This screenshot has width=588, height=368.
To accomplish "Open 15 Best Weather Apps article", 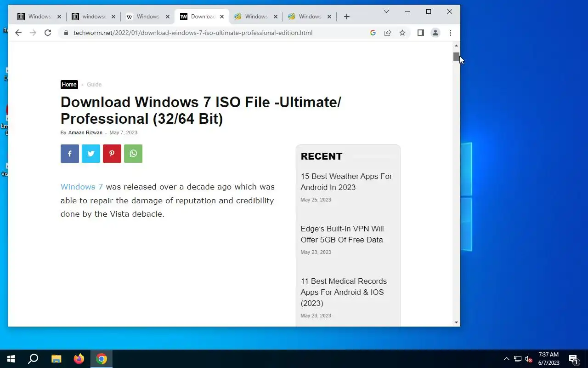I will click(x=346, y=182).
